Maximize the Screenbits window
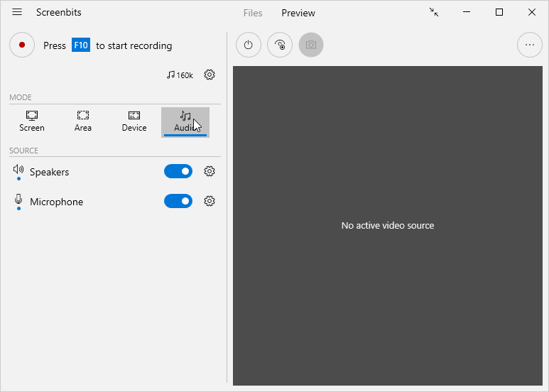 tap(499, 12)
